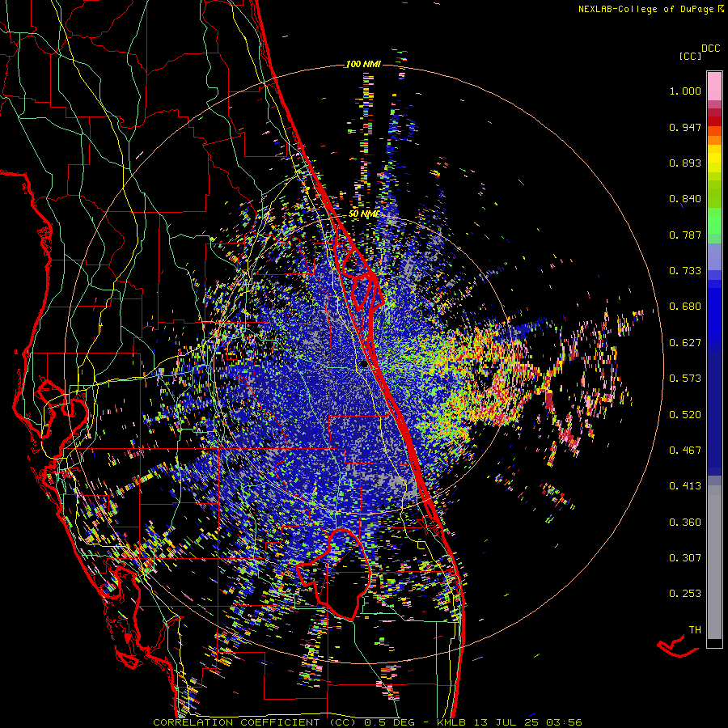Click the 0.360 scale value
Image resolution: width=728 pixels, height=728 pixels.
pos(685,523)
